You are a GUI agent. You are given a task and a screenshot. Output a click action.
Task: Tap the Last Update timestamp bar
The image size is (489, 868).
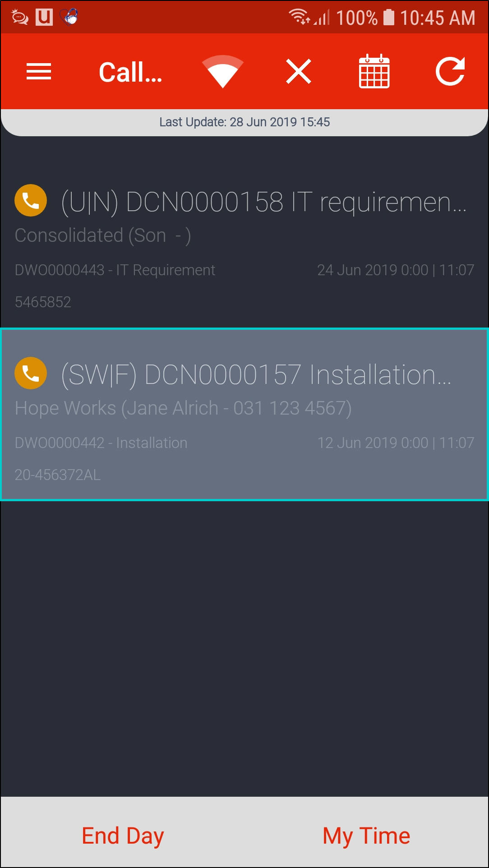244,122
